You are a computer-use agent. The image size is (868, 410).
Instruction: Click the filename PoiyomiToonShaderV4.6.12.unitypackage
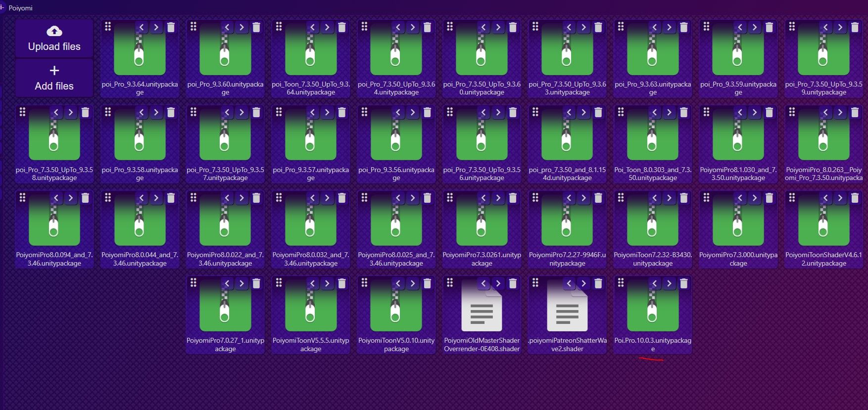[x=823, y=259]
